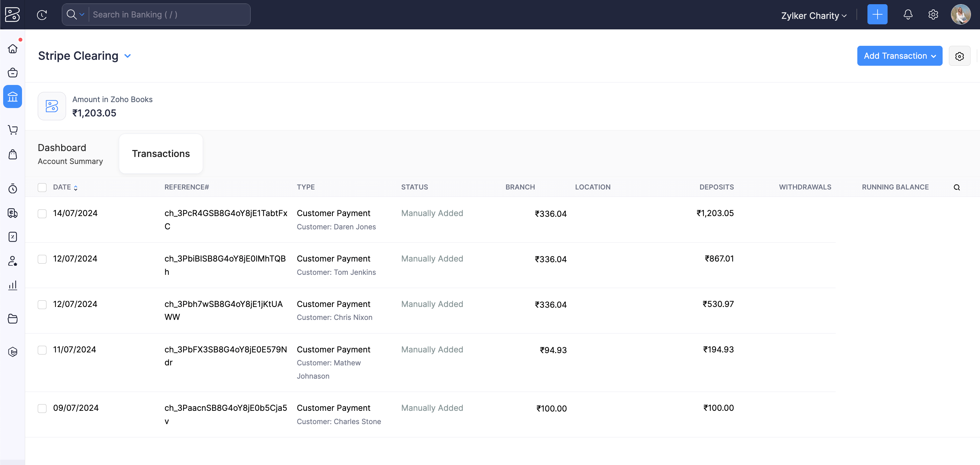The width and height of the screenshot is (980, 465).
Task: Switch to the Transactions tab
Action: [x=160, y=153]
